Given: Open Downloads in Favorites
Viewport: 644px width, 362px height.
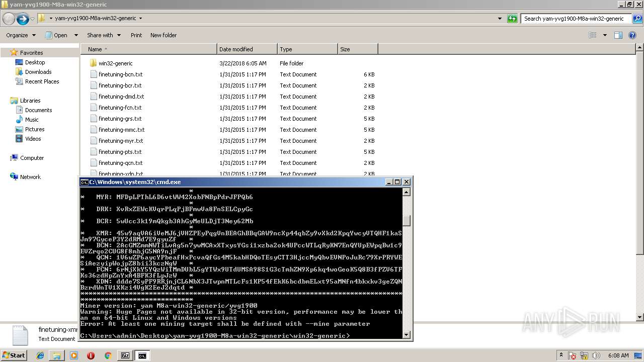Looking at the screenshot, I should point(38,72).
